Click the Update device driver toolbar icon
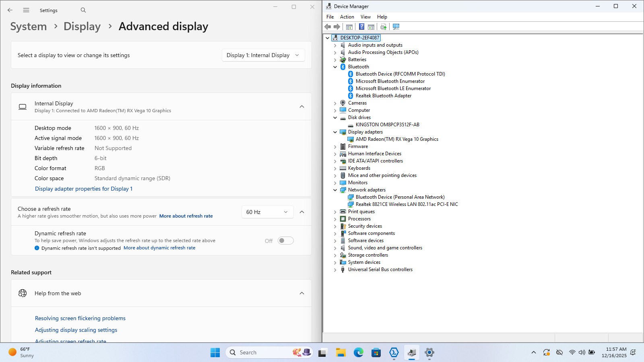The image size is (644, 362). (383, 27)
